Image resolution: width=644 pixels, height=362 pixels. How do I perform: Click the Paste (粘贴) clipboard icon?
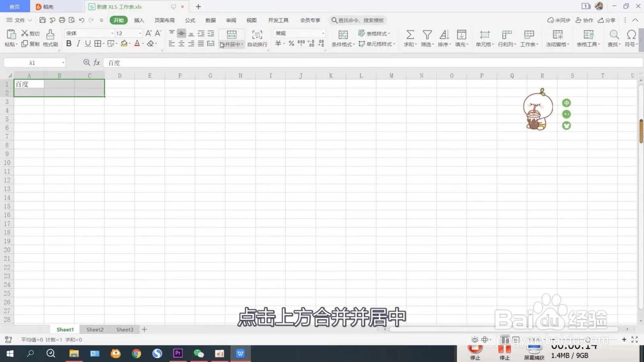pyautogui.click(x=11, y=35)
